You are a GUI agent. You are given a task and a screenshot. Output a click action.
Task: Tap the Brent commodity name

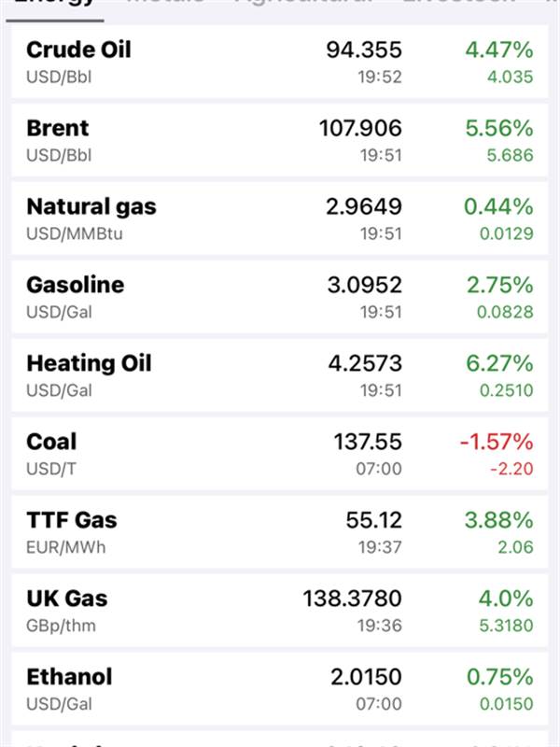58,129
